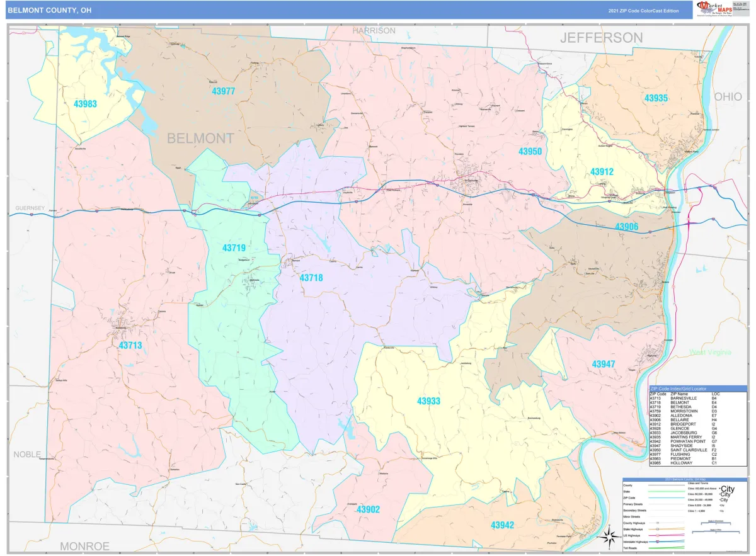Select the US Highways shield in legend
The width and height of the screenshot is (756, 556).
pyautogui.click(x=657, y=535)
